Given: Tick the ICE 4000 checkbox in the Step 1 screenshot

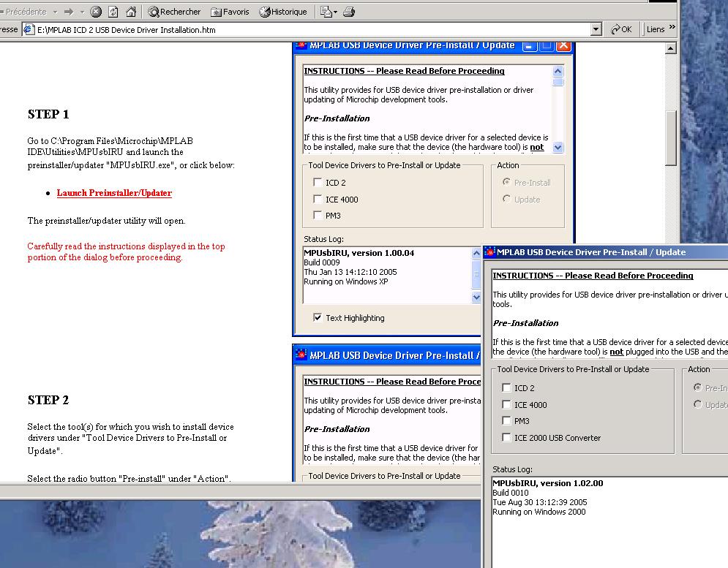Looking at the screenshot, I should coord(318,199).
